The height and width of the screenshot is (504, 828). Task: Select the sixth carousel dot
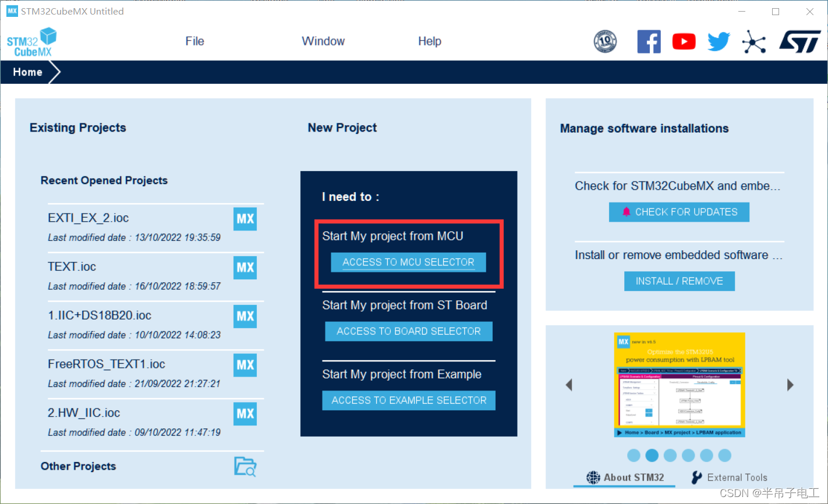tap(724, 455)
